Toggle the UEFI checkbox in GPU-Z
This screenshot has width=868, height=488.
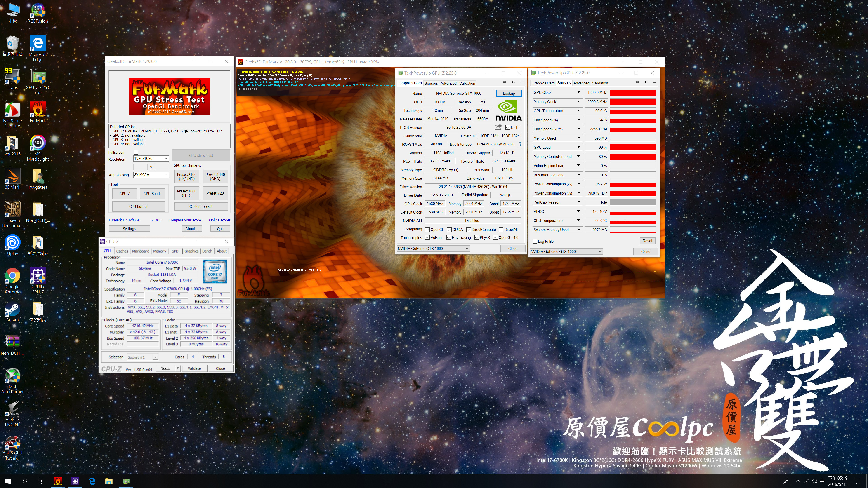tap(507, 127)
